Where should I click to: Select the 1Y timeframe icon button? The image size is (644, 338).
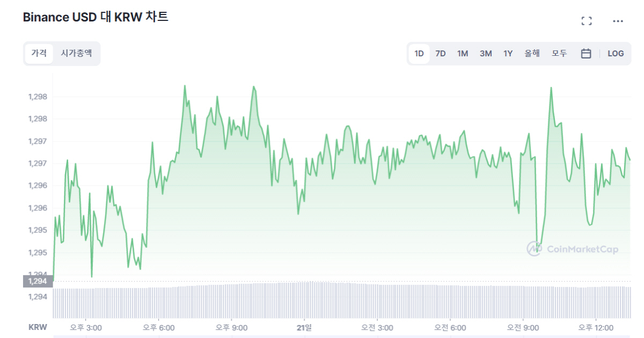coord(507,53)
